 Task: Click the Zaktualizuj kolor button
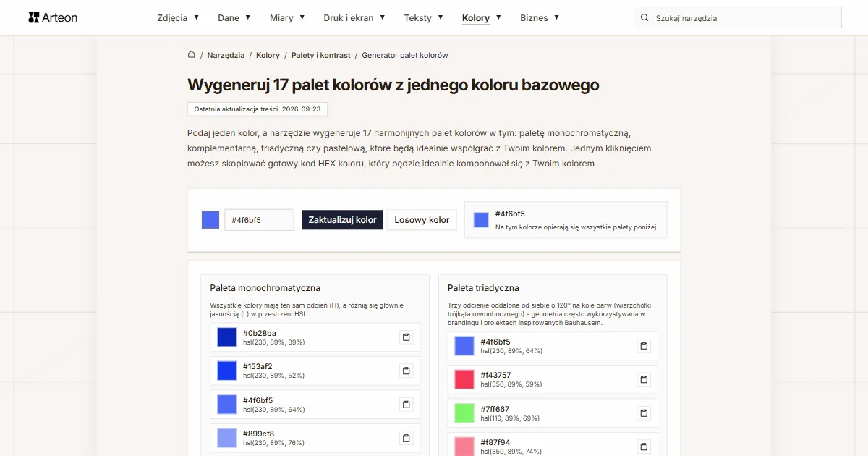tap(342, 220)
